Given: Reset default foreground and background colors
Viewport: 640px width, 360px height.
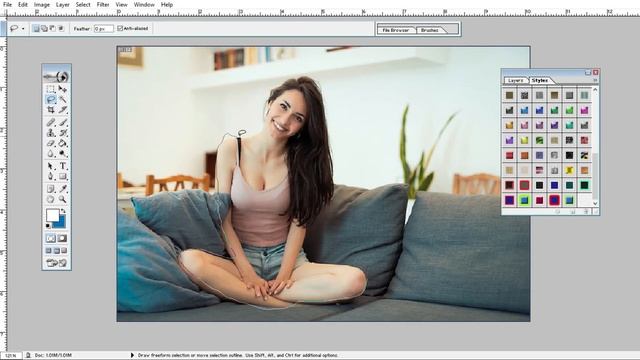Looking at the screenshot, I should (48, 226).
